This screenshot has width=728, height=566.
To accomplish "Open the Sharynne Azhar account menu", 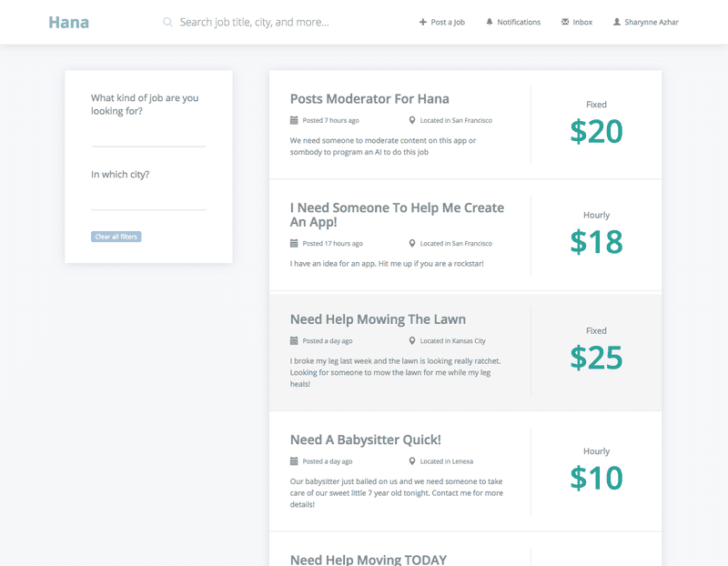I will tap(652, 22).
